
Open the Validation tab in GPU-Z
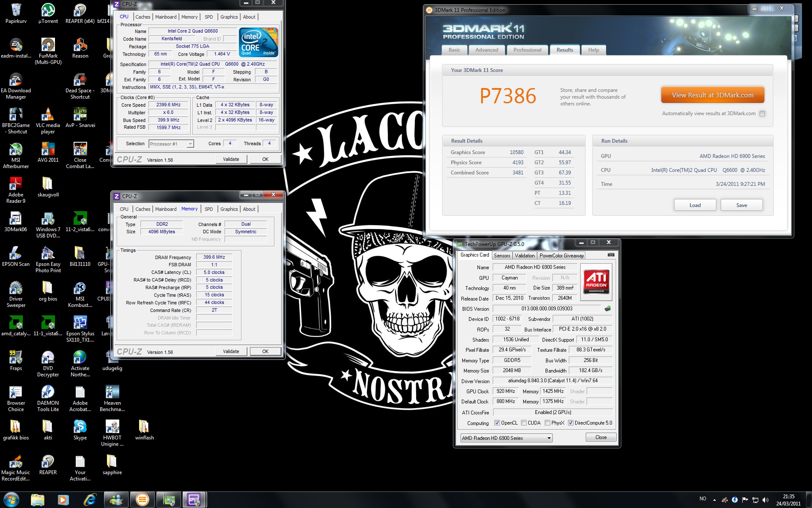[525, 256]
